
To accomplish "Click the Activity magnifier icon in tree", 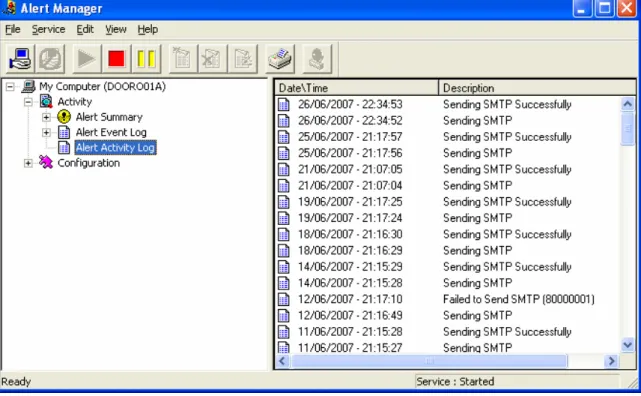I will [x=46, y=101].
